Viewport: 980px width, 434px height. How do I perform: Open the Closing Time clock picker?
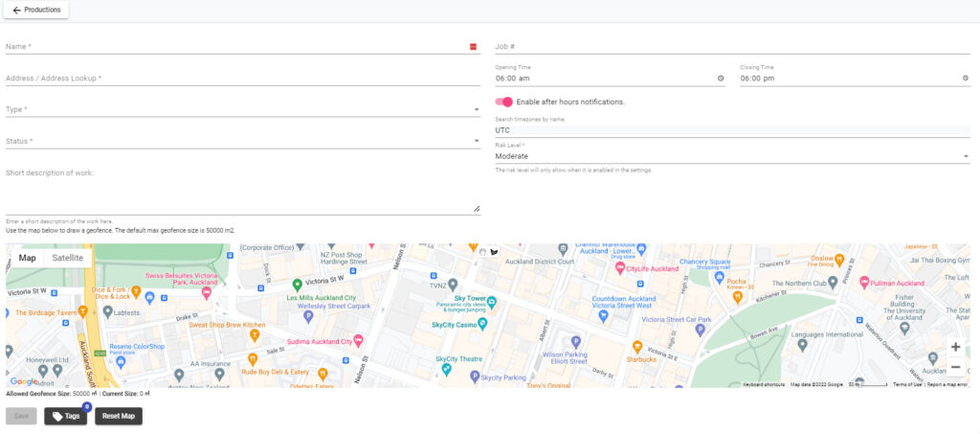point(966,79)
